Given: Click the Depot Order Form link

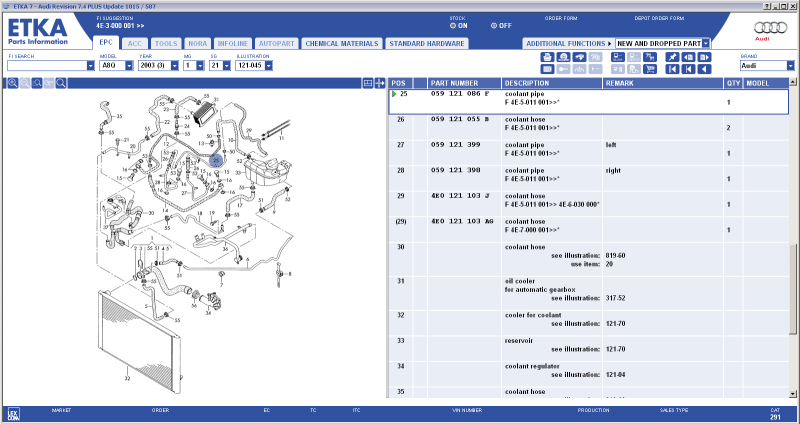Looking at the screenshot, I should tap(659, 18).
